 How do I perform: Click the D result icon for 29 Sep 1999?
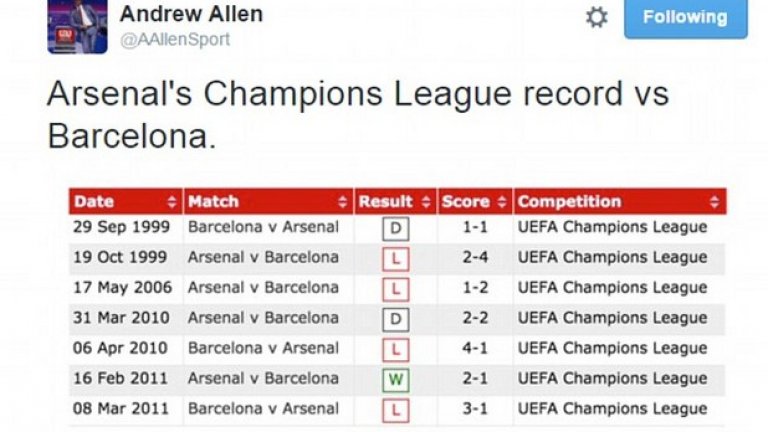(x=397, y=229)
